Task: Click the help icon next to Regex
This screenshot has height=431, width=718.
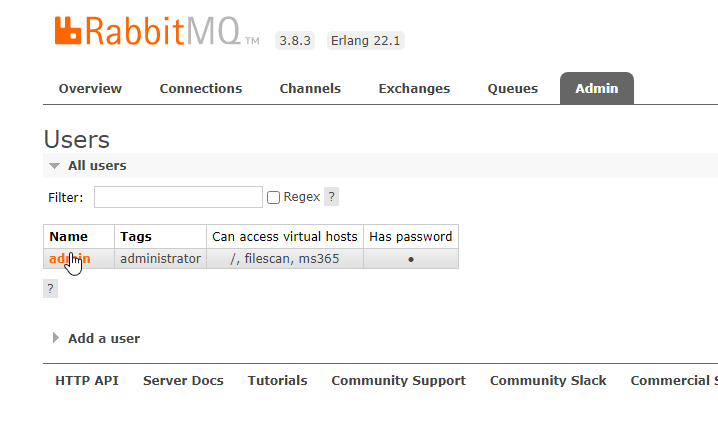Action: point(332,197)
